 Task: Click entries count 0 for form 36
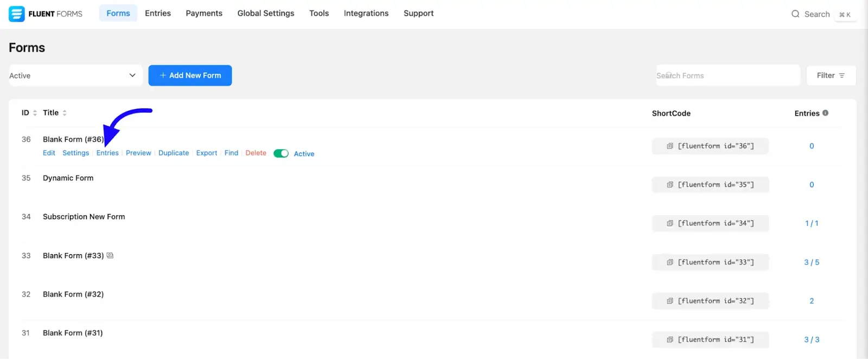pos(812,146)
